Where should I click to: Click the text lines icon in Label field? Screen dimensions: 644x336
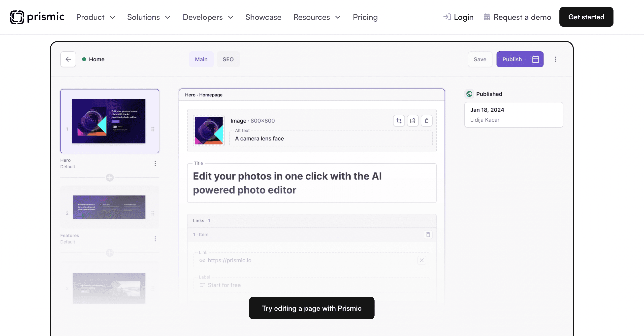(x=202, y=285)
